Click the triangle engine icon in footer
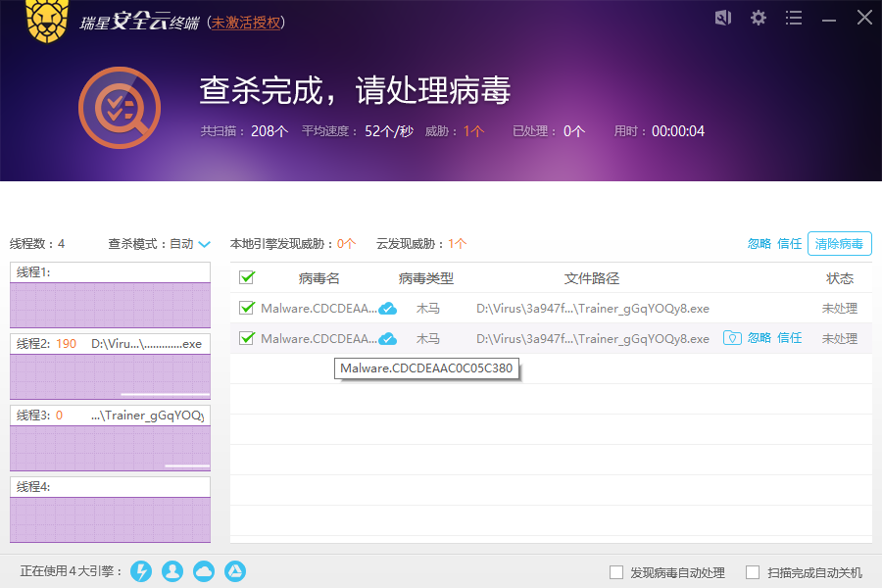Image resolution: width=882 pixels, height=588 pixels. coord(235,571)
